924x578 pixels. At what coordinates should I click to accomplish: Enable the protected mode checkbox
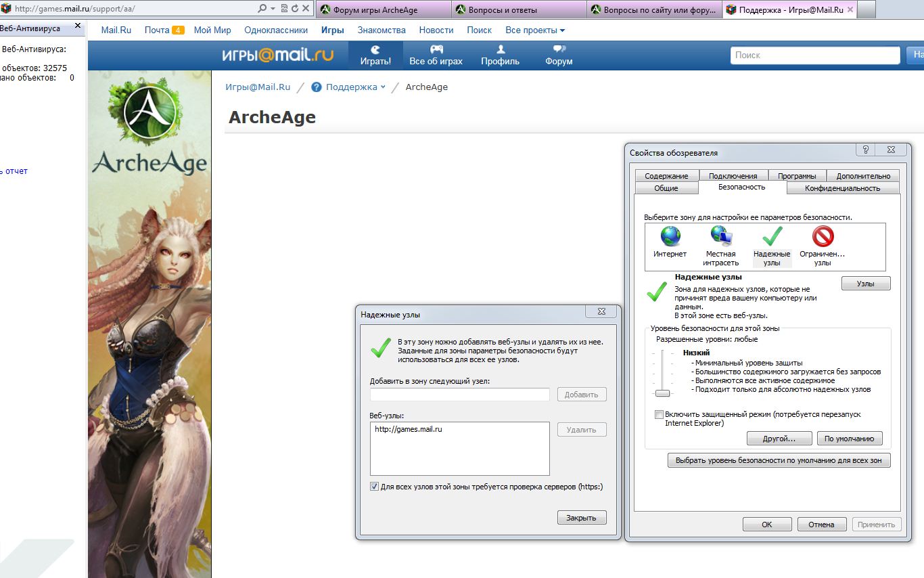(659, 414)
